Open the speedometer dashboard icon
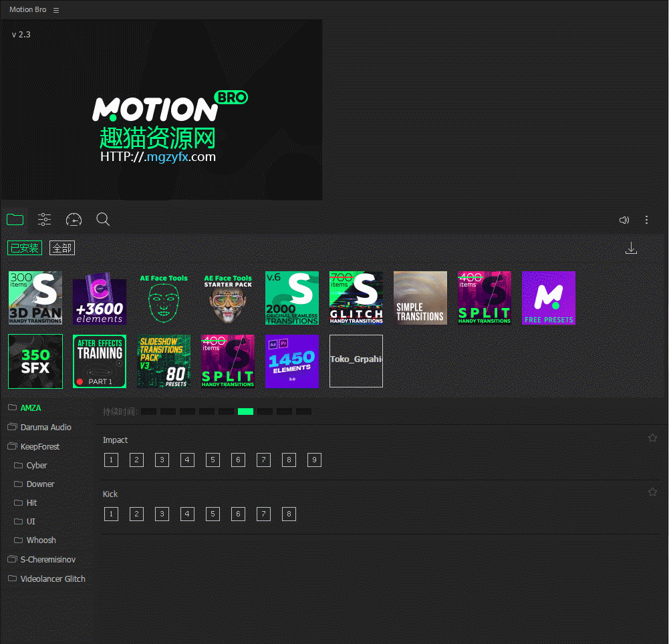 coord(74,220)
